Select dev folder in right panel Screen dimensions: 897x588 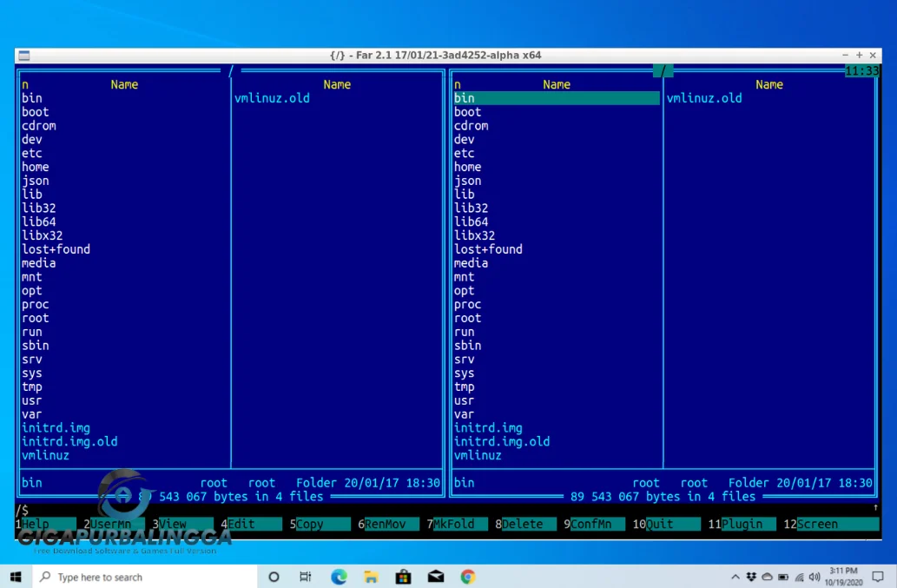click(x=464, y=140)
